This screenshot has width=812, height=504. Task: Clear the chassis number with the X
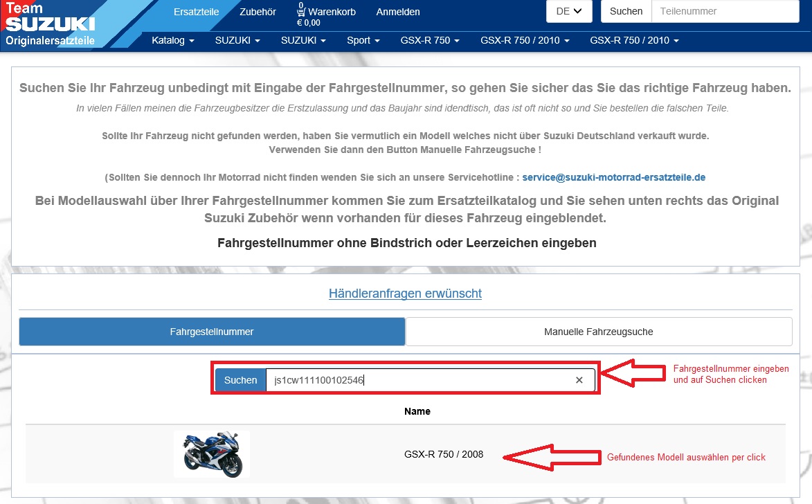coord(579,380)
